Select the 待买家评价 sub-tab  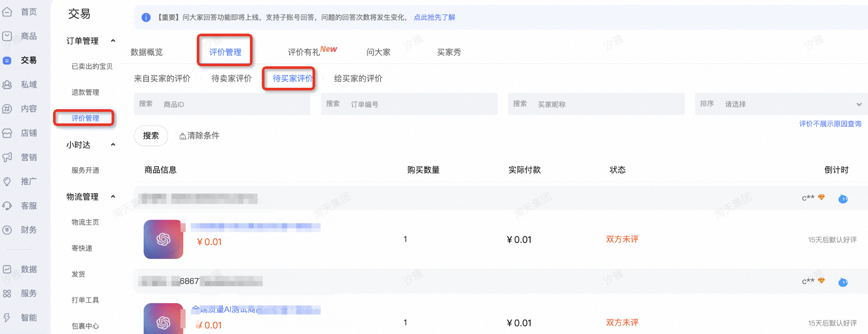coord(293,78)
